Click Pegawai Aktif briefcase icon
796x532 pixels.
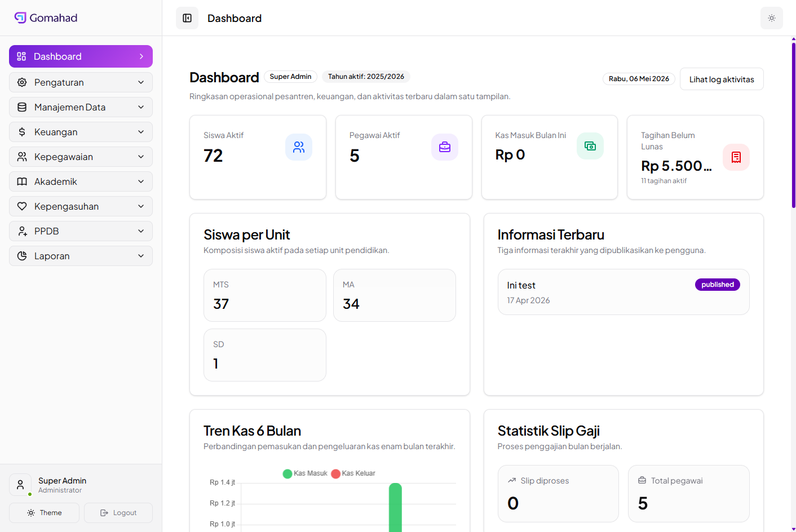445,147
